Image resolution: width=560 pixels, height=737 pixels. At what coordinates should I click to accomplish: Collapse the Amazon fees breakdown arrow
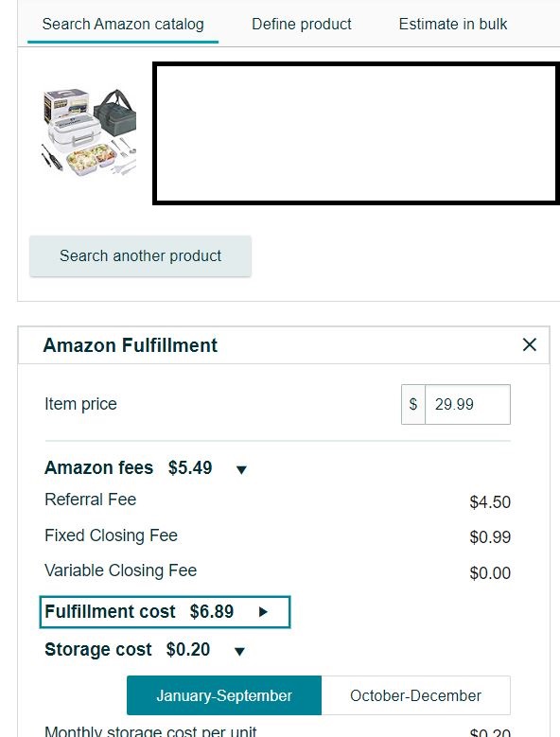click(241, 469)
